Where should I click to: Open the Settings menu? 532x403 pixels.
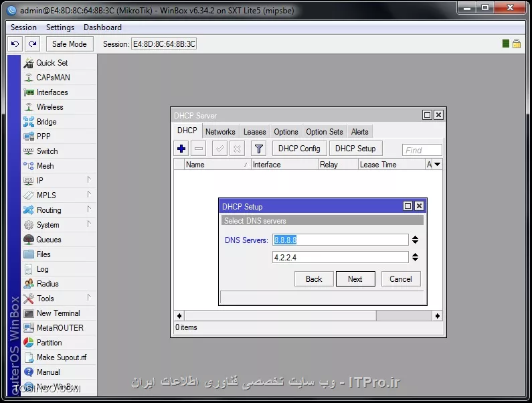pyautogui.click(x=60, y=27)
